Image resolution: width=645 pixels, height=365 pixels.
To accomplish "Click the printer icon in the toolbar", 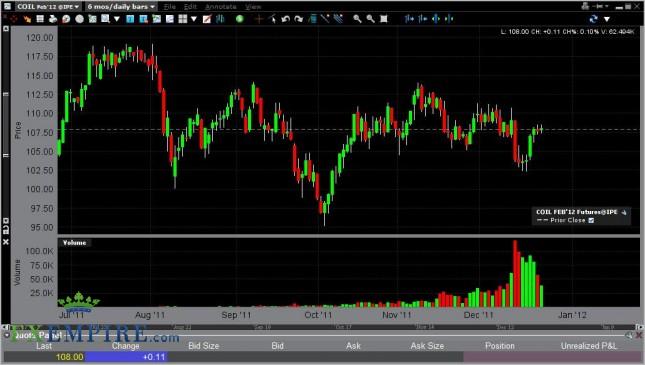I will pyautogui.click(x=53, y=19).
